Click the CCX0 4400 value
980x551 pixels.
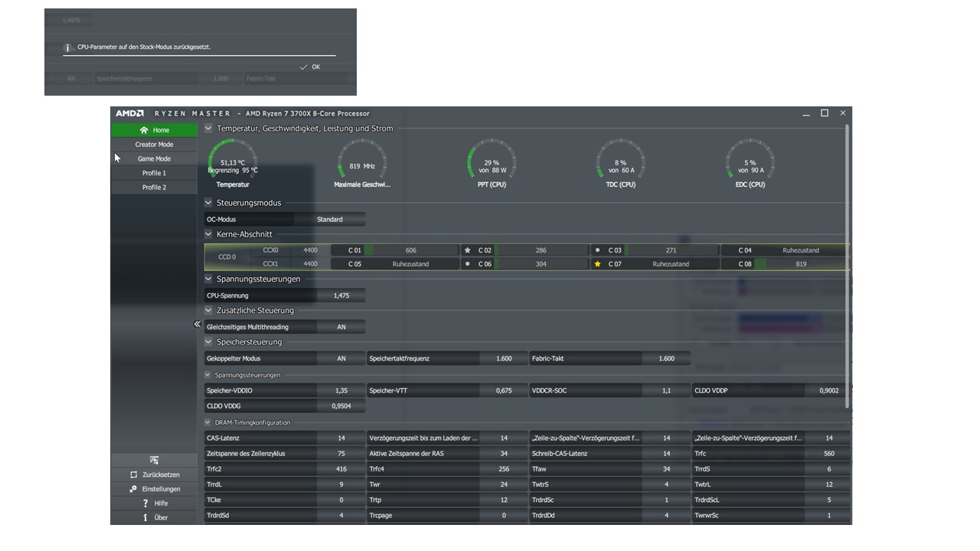[310, 250]
